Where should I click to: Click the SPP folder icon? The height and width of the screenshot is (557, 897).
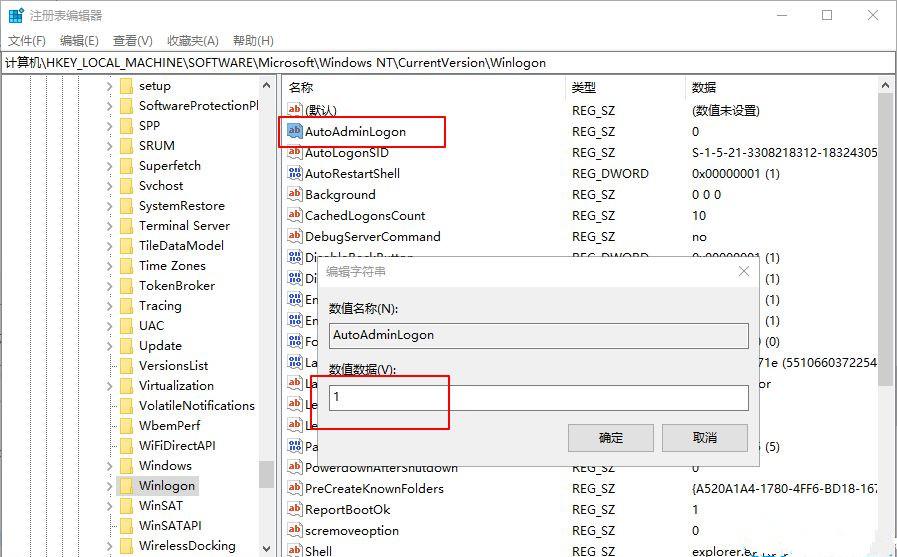[126, 126]
